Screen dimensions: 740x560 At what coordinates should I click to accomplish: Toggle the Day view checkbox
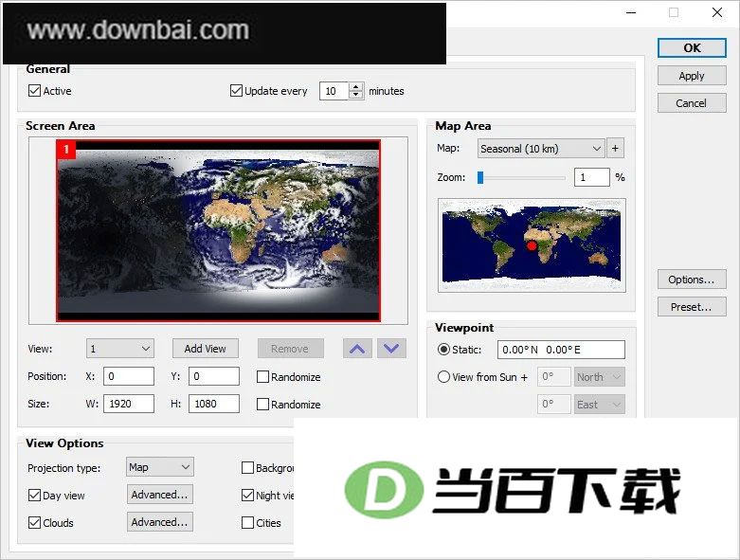pos(34,496)
